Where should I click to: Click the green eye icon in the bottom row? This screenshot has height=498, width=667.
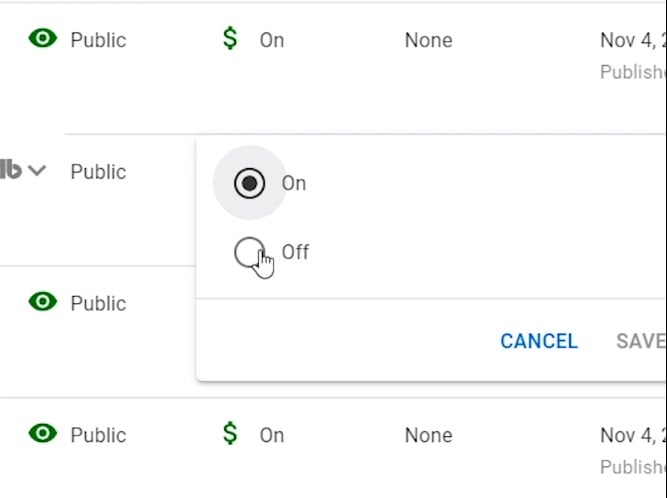(43, 434)
